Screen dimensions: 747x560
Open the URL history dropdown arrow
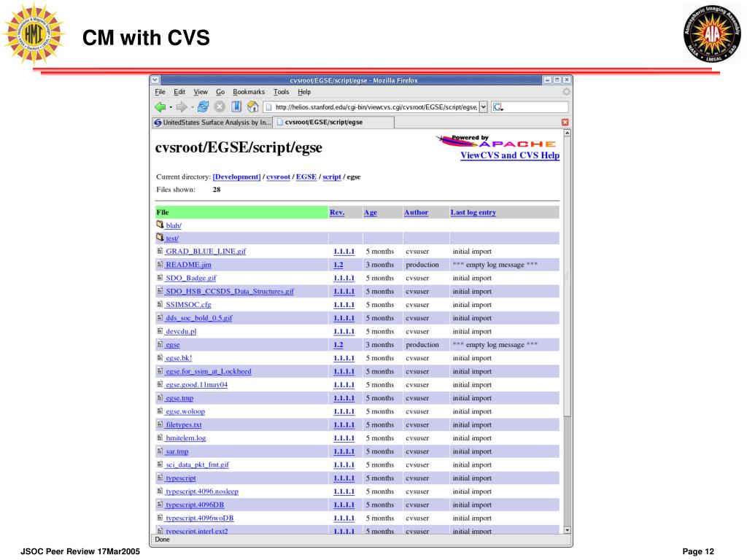coord(483,107)
